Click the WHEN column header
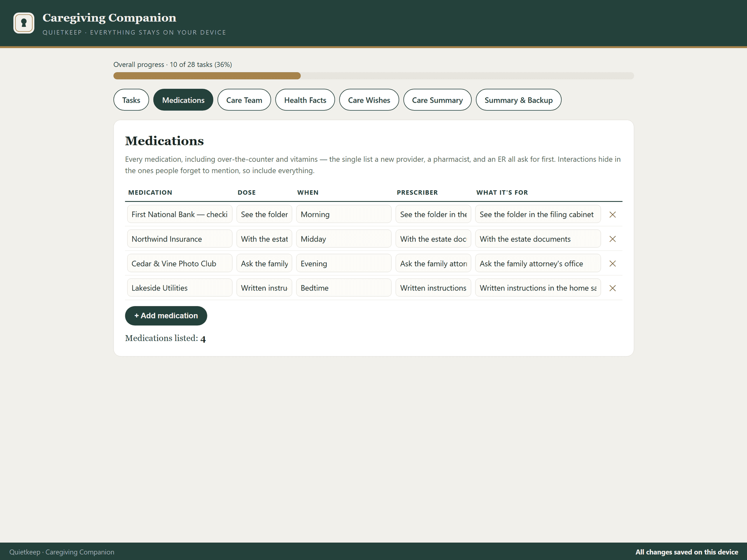 308,192
